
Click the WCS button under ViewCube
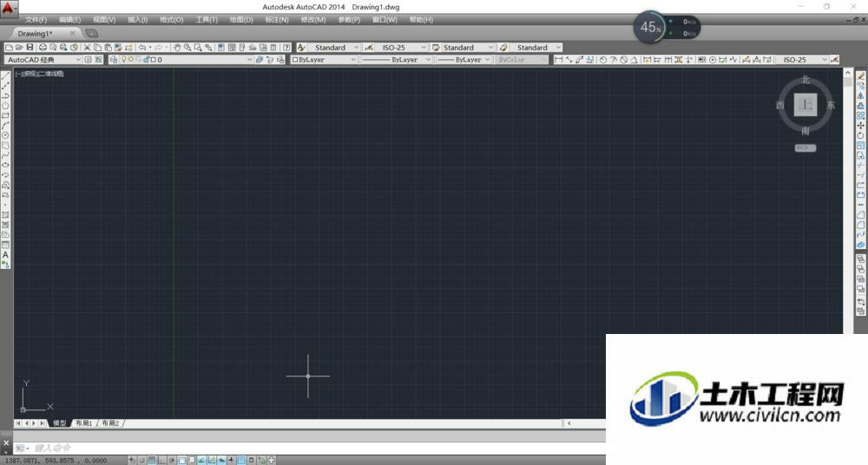805,147
